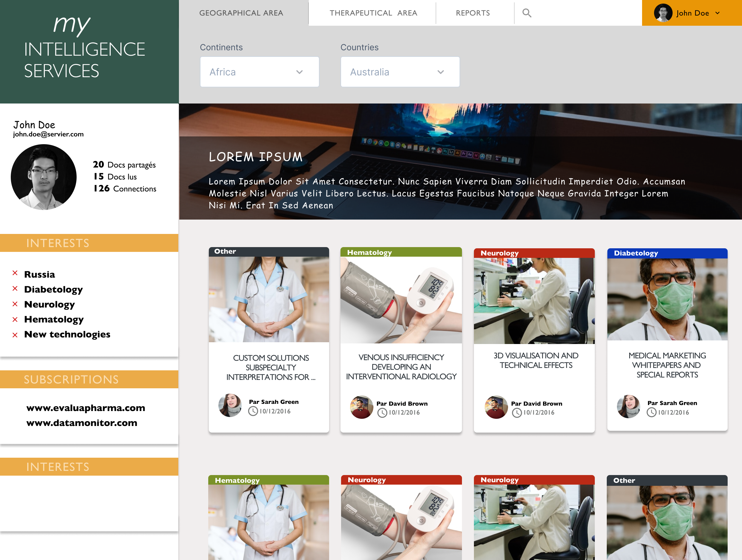This screenshot has width=742, height=560.
Task: Open the Countries dropdown showing Australia
Action: coord(400,72)
